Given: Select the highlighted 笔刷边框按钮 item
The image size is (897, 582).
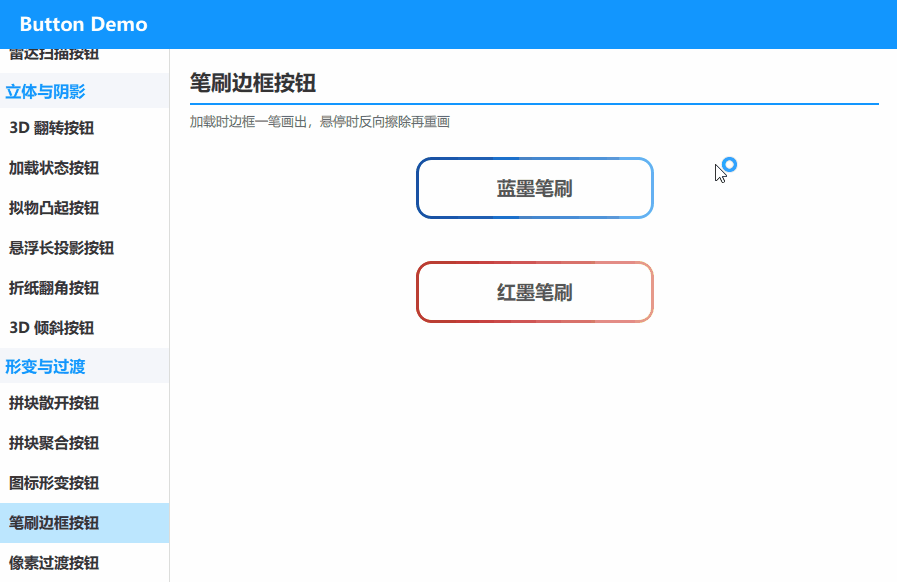Looking at the screenshot, I should [84, 523].
